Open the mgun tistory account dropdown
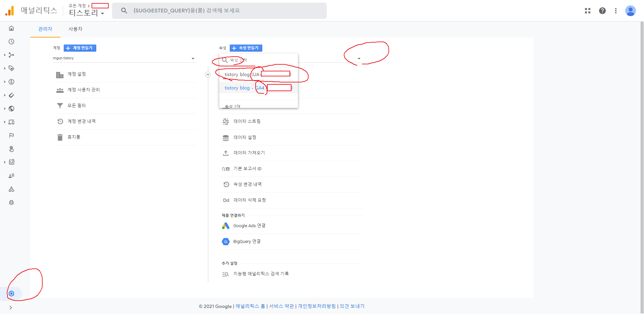Viewport: 644px width, 314px height. [x=124, y=58]
